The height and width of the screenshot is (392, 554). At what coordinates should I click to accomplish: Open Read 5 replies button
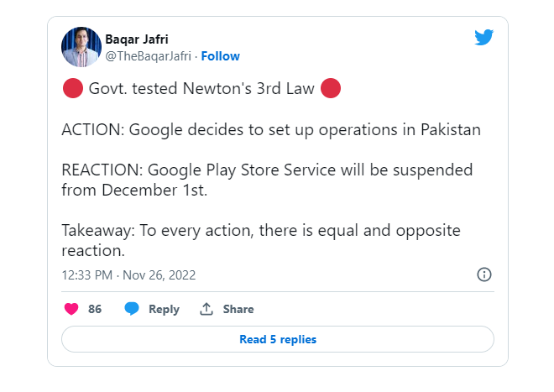[x=278, y=339]
